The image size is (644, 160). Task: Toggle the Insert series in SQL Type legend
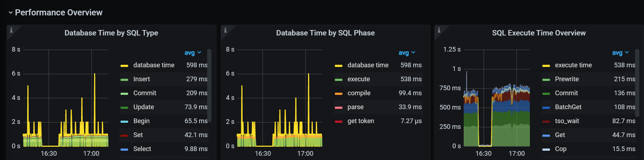coord(142,79)
